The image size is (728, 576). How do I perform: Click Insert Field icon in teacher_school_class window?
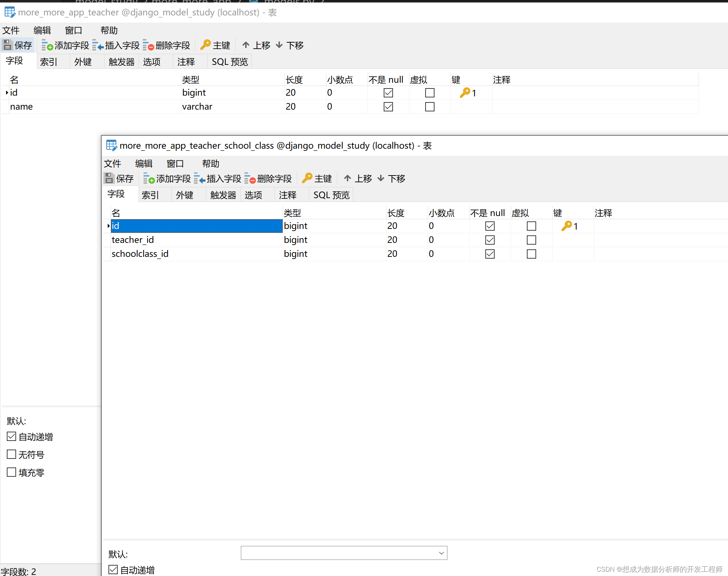(199, 179)
